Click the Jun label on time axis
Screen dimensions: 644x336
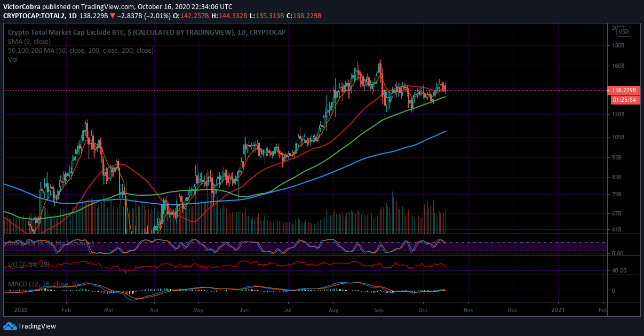coord(244,309)
